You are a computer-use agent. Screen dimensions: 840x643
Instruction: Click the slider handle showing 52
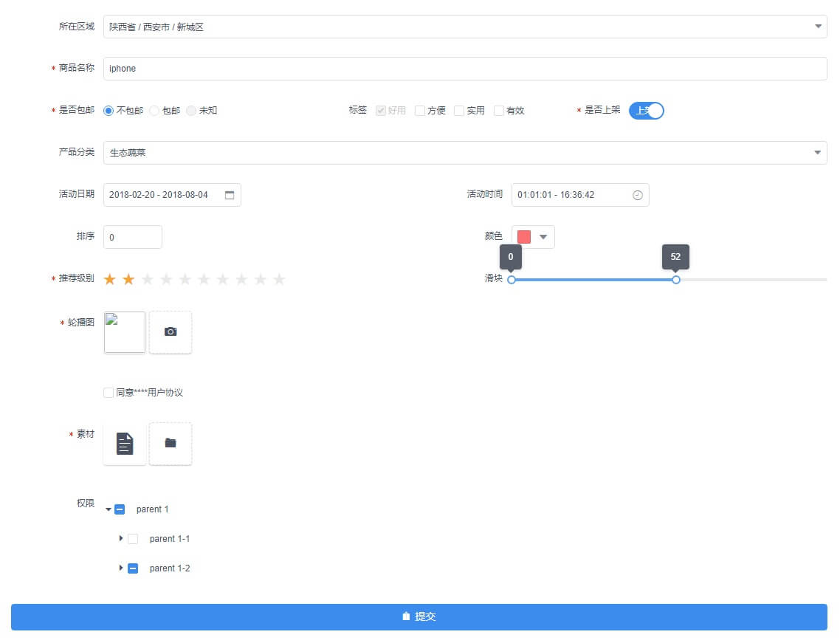[x=675, y=280]
